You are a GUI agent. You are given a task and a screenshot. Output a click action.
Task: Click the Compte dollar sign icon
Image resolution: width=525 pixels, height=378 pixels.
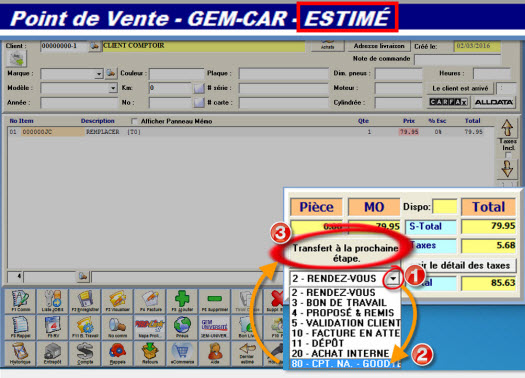click(85, 353)
